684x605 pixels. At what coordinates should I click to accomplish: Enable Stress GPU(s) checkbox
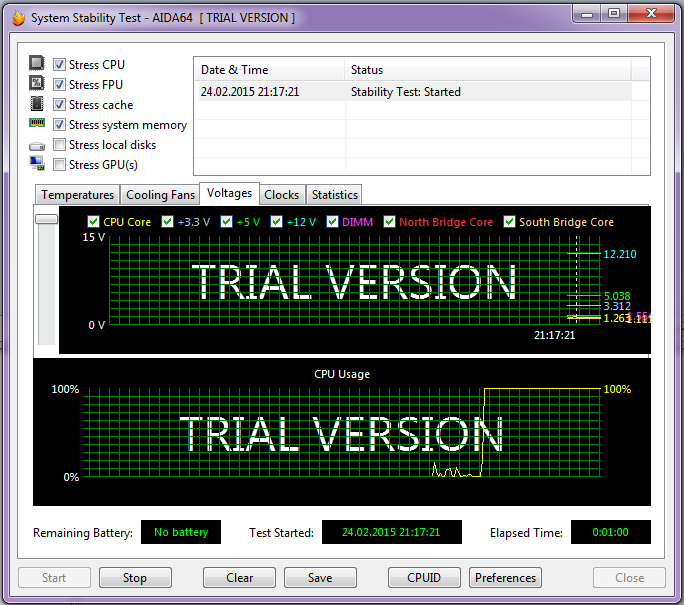pos(60,165)
